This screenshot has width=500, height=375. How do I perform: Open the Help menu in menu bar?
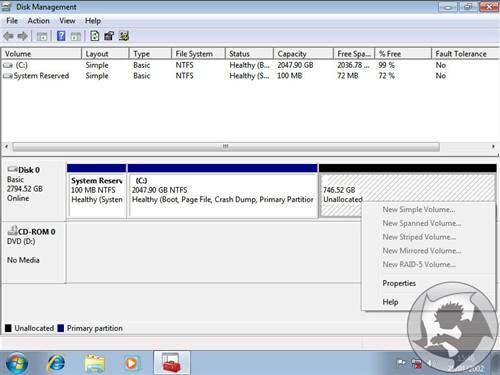point(93,21)
